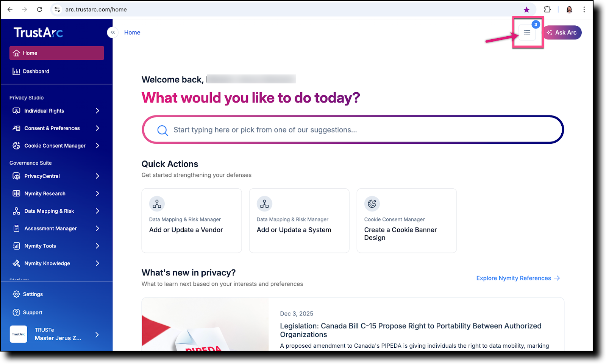Click the Consent & Preferences icon

(x=16, y=128)
